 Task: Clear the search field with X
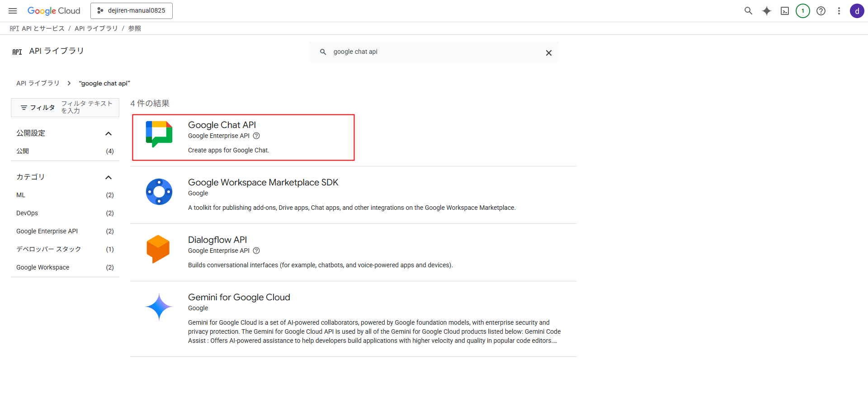click(548, 53)
